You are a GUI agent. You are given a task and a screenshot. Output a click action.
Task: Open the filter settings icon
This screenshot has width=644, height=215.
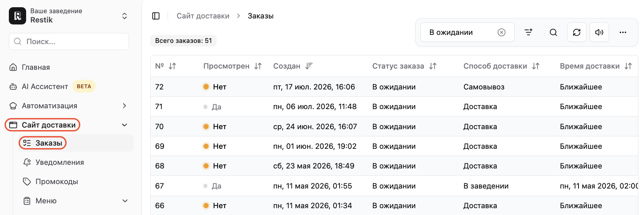pos(529,32)
